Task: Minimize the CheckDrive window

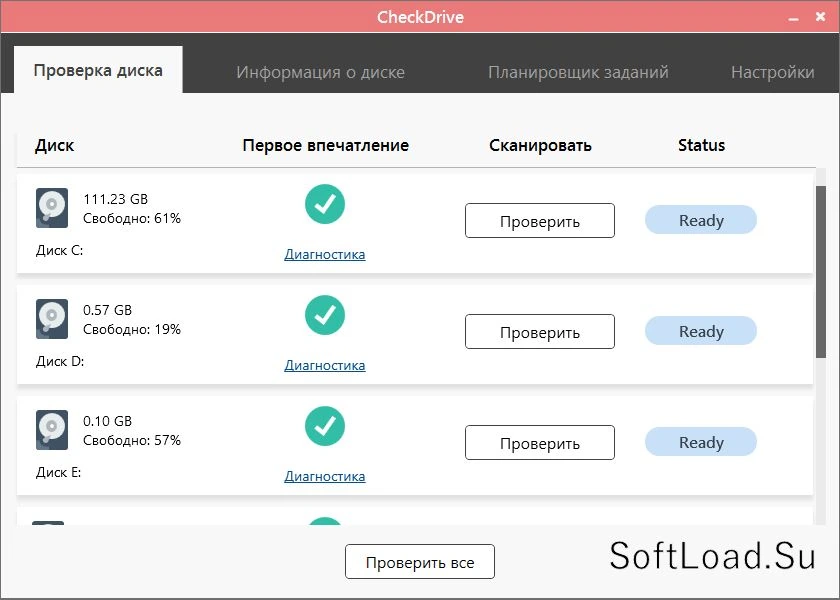Action: point(793,18)
